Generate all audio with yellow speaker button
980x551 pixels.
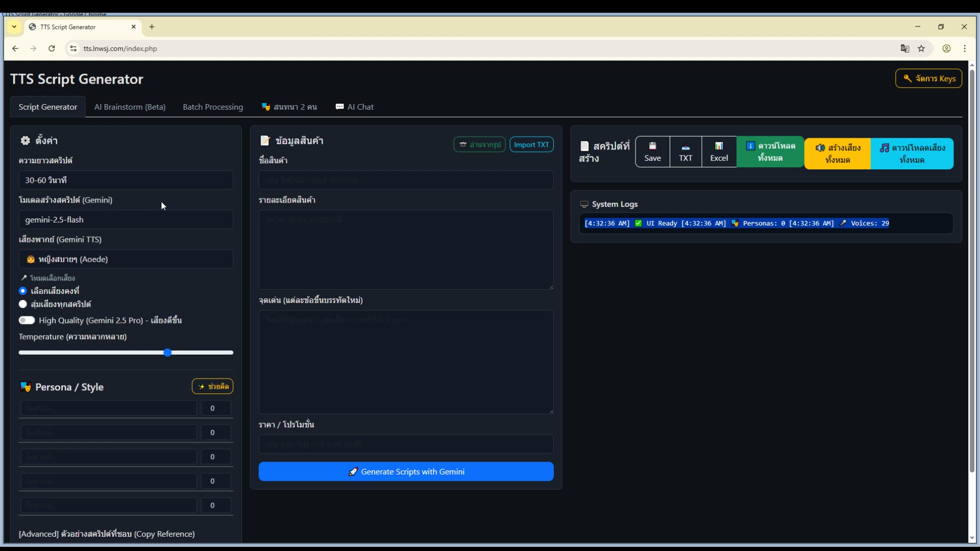pos(837,153)
